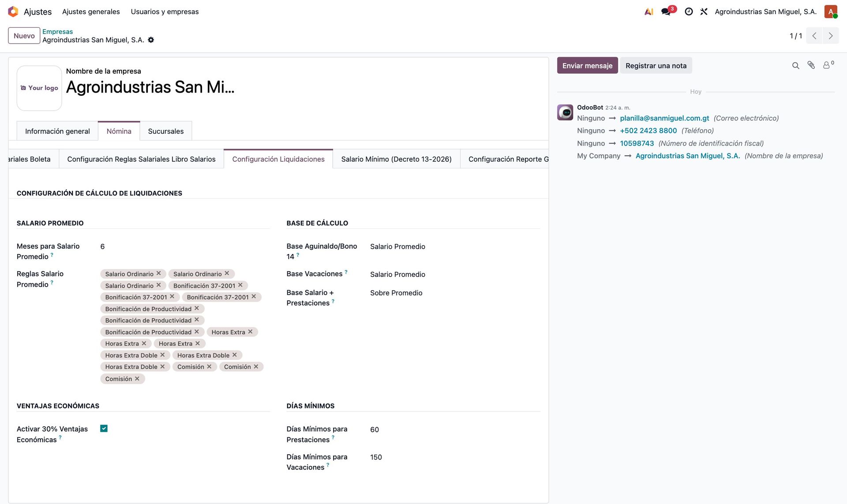The height and width of the screenshot is (504, 847).
Task: Show help for Meses para Salario Promedio
Action: coord(52,255)
